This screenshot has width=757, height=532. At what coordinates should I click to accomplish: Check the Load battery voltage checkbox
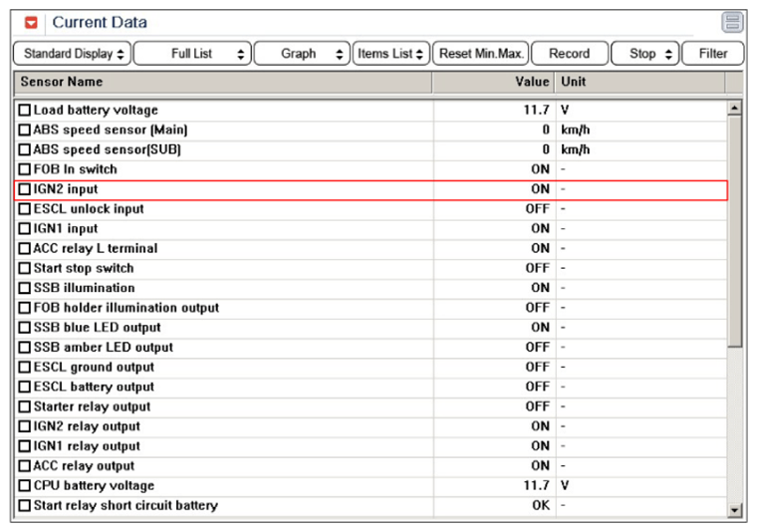click(25, 111)
